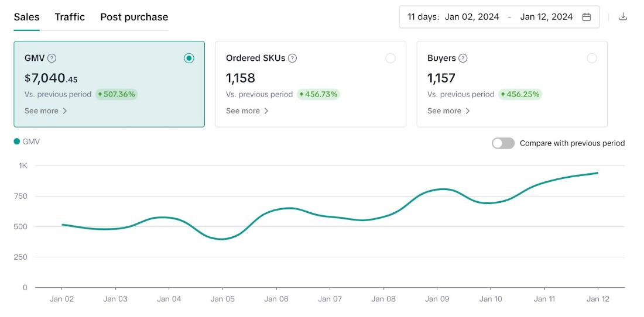Open the Post purchase tab

coord(134,17)
